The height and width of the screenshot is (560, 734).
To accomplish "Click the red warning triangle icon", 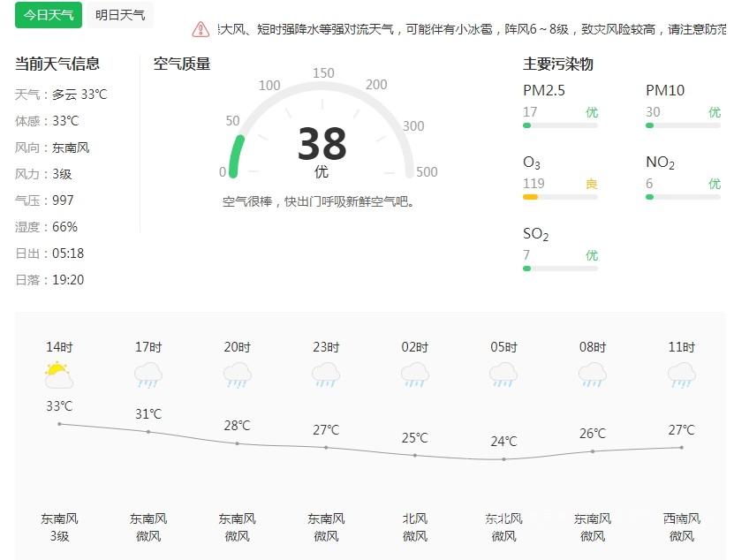I will pos(201,29).
